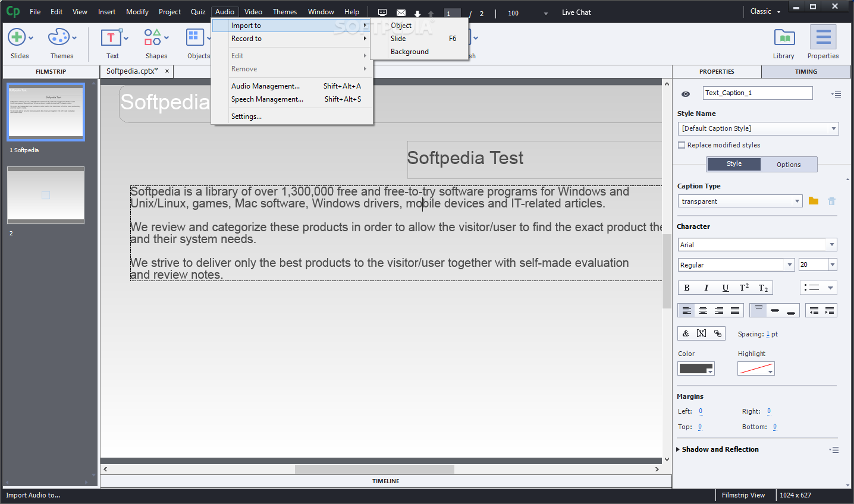This screenshot has width=854, height=504.
Task: Select the Text tool icon
Action: point(111,37)
